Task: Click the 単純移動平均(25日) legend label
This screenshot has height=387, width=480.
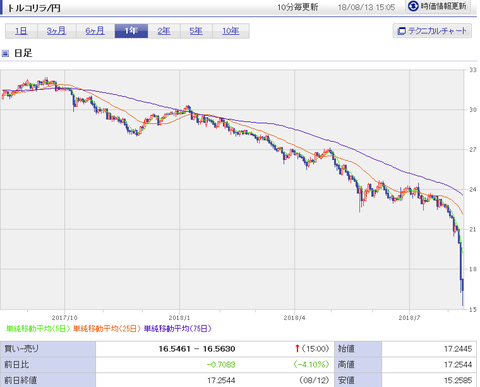Action: (107, 329)
